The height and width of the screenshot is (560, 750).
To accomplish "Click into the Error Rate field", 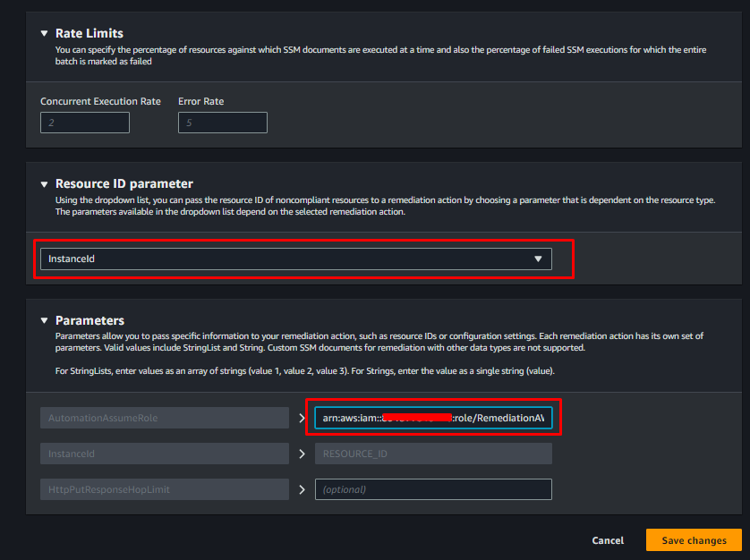I will click(222, 123).
